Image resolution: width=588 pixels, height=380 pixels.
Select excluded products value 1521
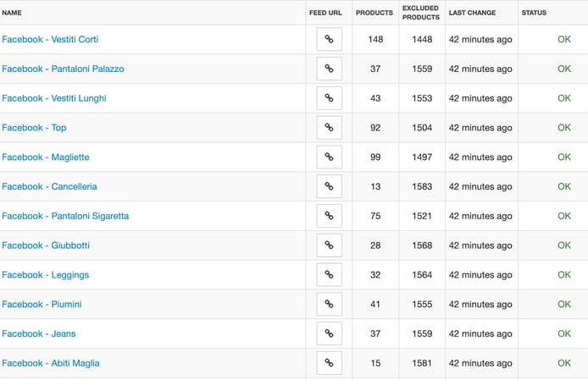[x=422, y=216]
